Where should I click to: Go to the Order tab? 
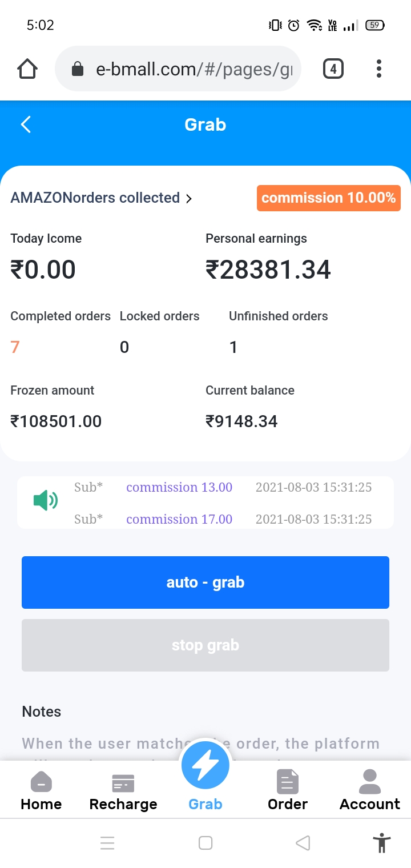point(288,791)
